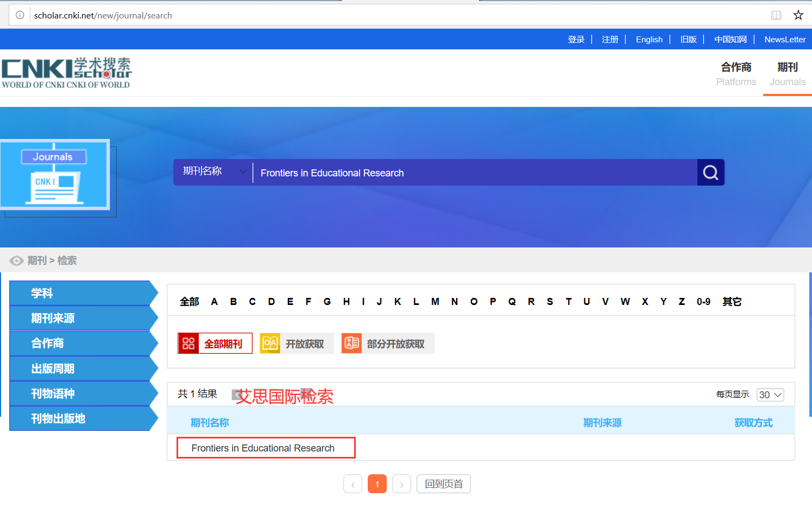This screenshot has width=812, height=509.
Task: Click the 登录 login link
Action: (x=576, y=40)
